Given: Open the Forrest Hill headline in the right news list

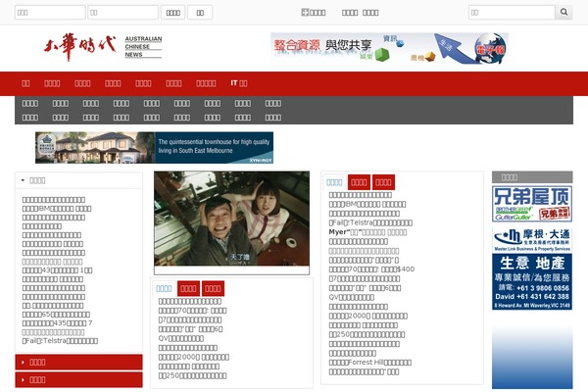Looking at the screenshot, I should coord(370,363).
